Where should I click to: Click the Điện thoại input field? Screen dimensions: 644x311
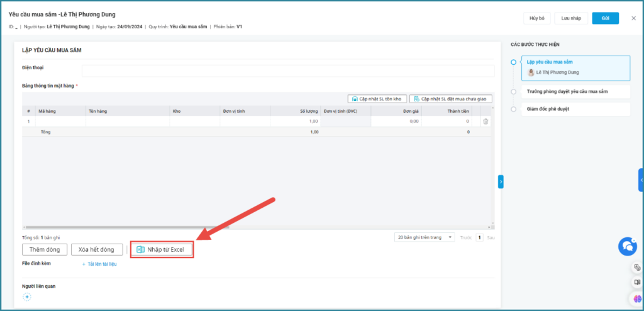tap(288, 71)
